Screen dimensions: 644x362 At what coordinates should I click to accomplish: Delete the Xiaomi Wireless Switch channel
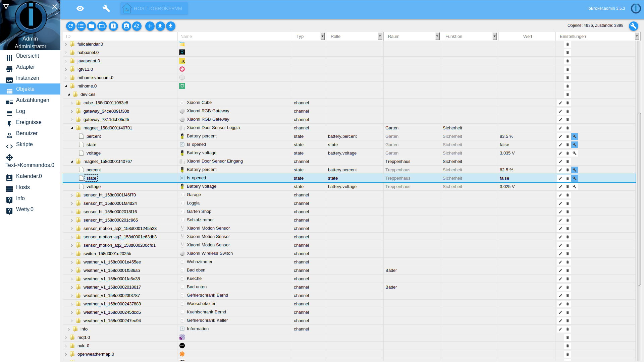[x=568, y=254]
